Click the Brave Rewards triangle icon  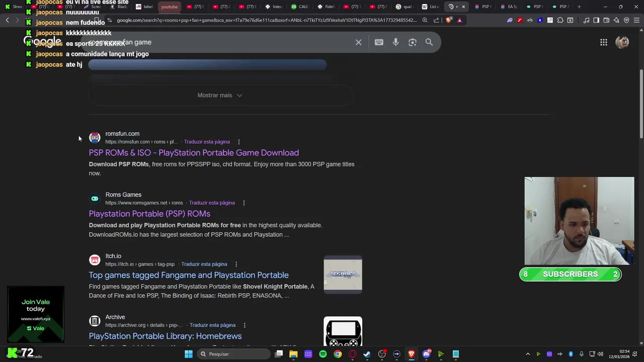pos(459,20)
